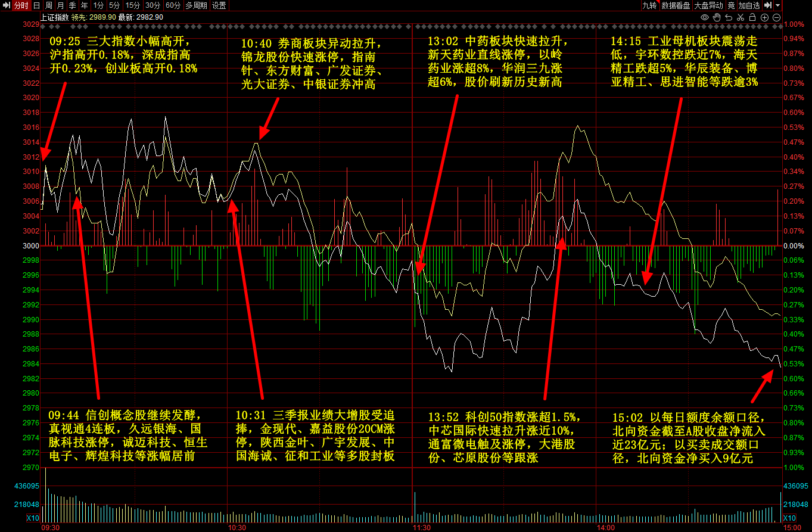Image resolution: width=812 pixels, height=532 pixels.
Task: Open the top-right dropdown triangle menu
Action: [777, 5]
